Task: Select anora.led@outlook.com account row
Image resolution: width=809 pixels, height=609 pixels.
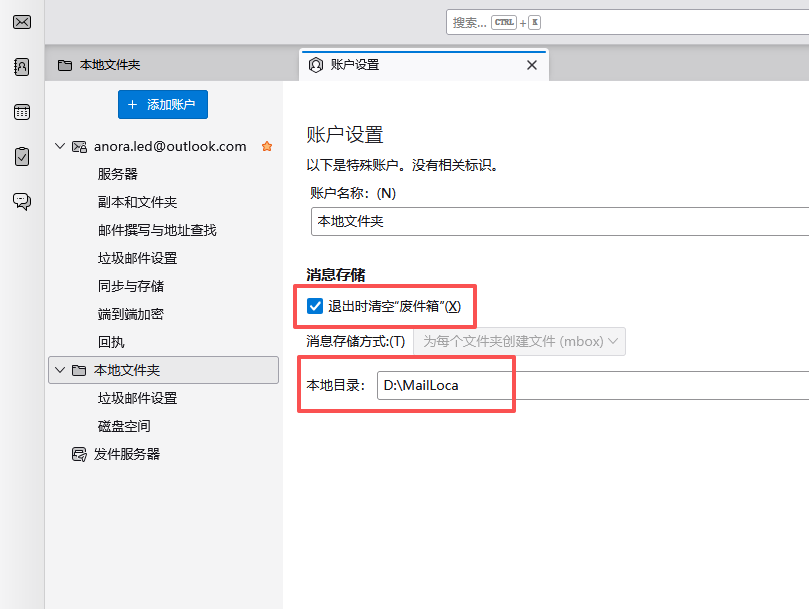Action: [x=163, y=147]
